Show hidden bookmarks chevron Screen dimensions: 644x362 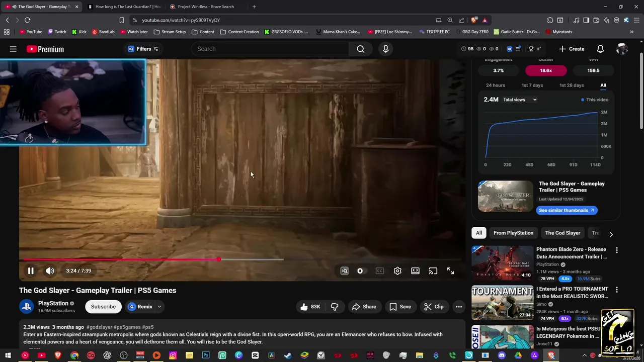(x=631, y=32)
